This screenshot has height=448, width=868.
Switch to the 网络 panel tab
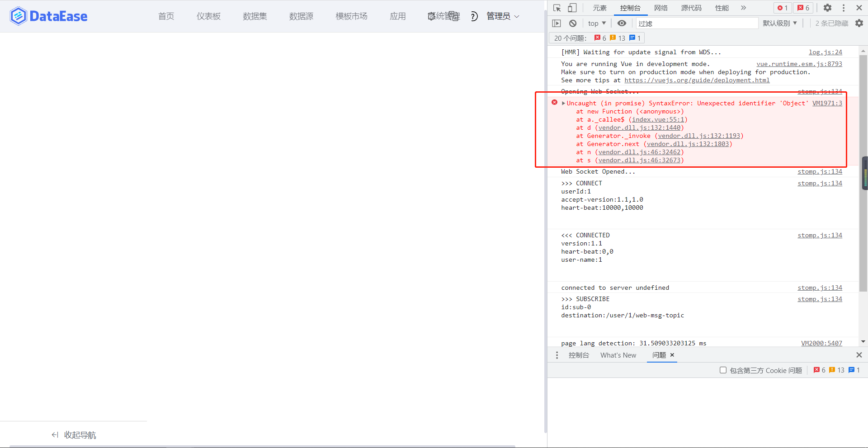660,8
